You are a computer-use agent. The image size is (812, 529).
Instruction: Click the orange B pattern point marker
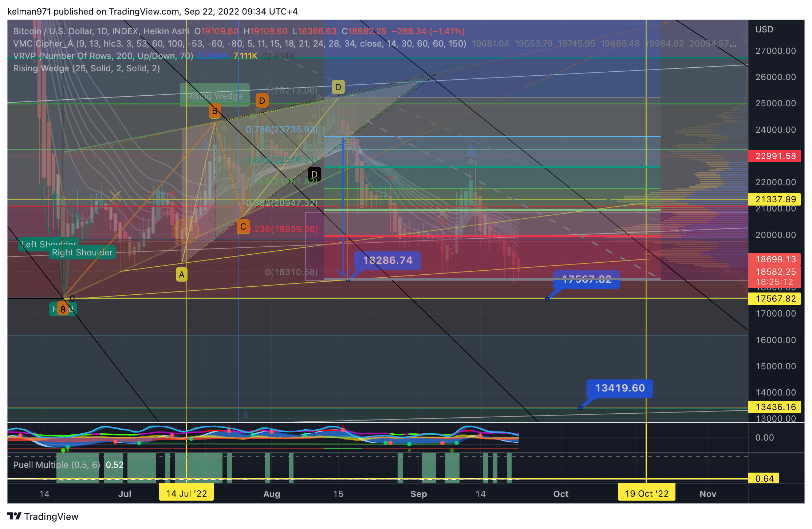(215, 111)
